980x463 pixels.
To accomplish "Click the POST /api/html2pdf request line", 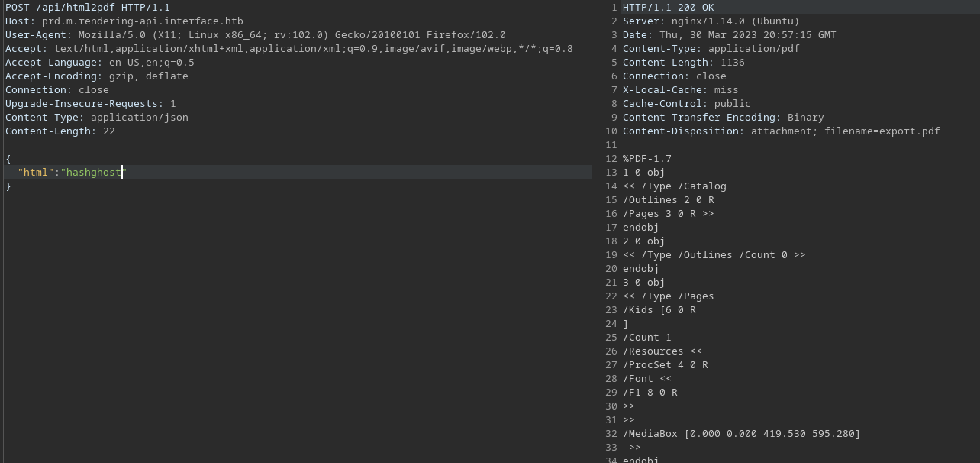I will click(x=88, y=8).
